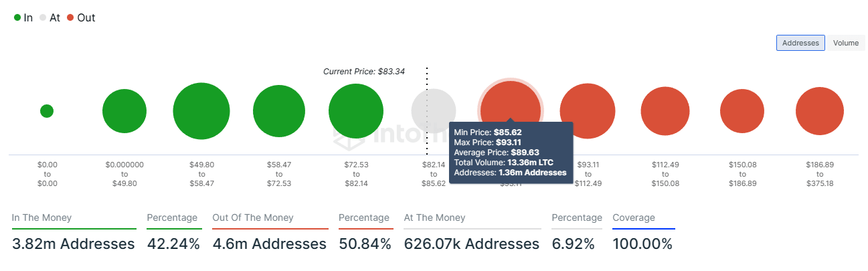Click the gray At The Money bubble
This screenshot has height=271, width=868.
[x=434, y=107]
